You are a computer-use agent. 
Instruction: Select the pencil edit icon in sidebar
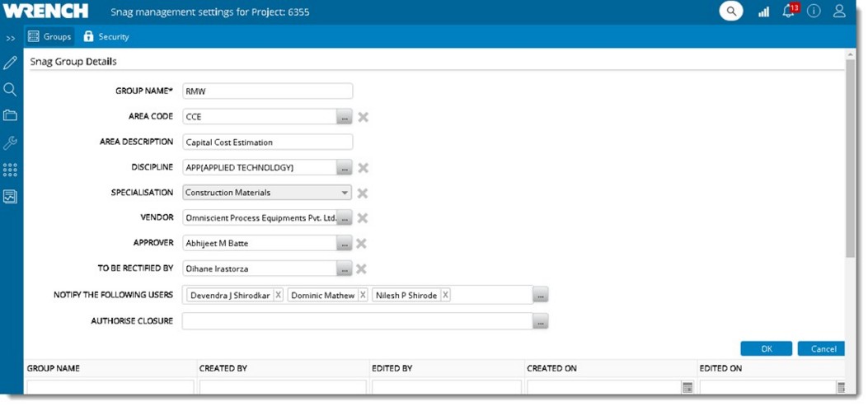[10, 63]
